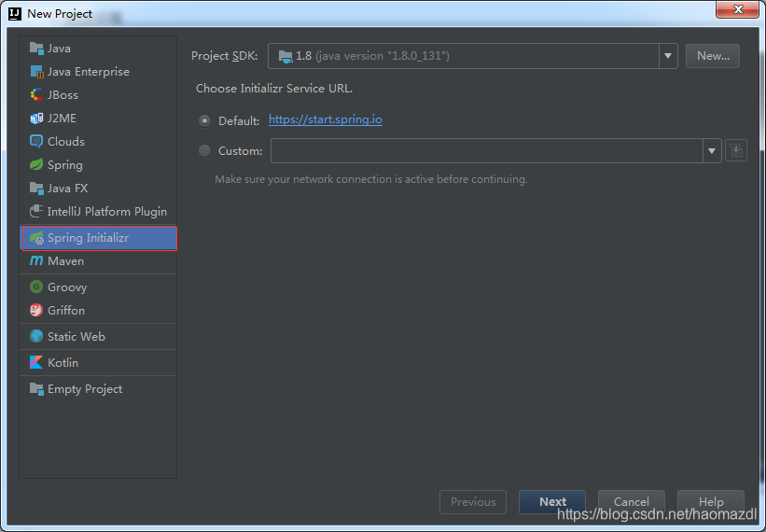Click the blue Maven 'm' icon

[x=36, y=261]
